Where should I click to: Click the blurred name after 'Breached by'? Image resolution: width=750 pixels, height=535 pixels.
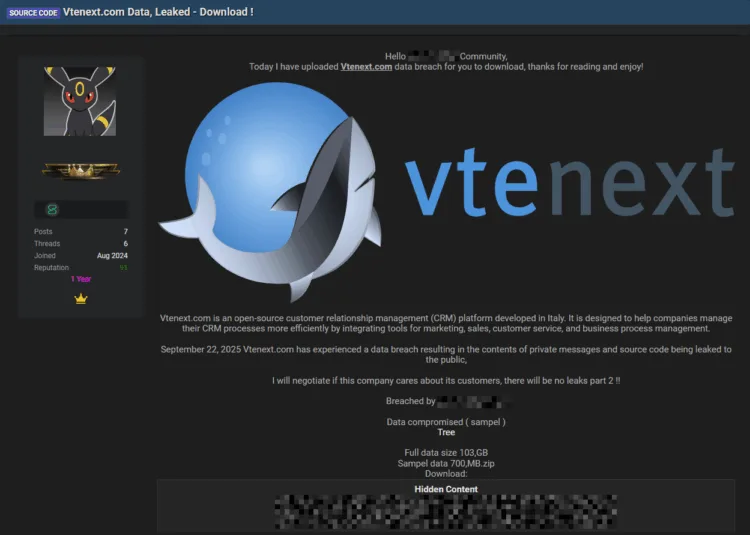click(474, 402)
